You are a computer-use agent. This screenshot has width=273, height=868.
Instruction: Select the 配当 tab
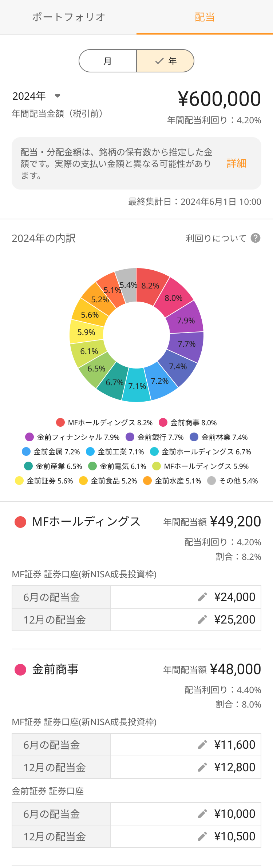pos(205,17)
